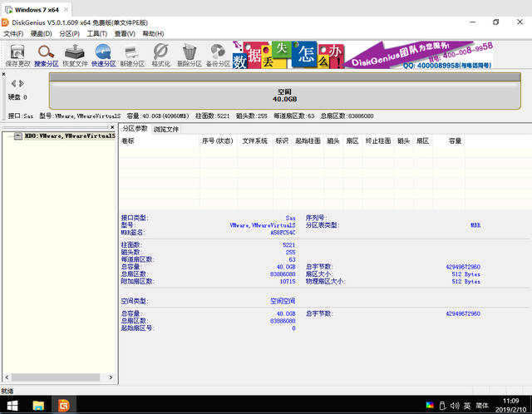Open Backup Partition (备份分区) tool
Screen dimensions: 532x414
[218, 56]
